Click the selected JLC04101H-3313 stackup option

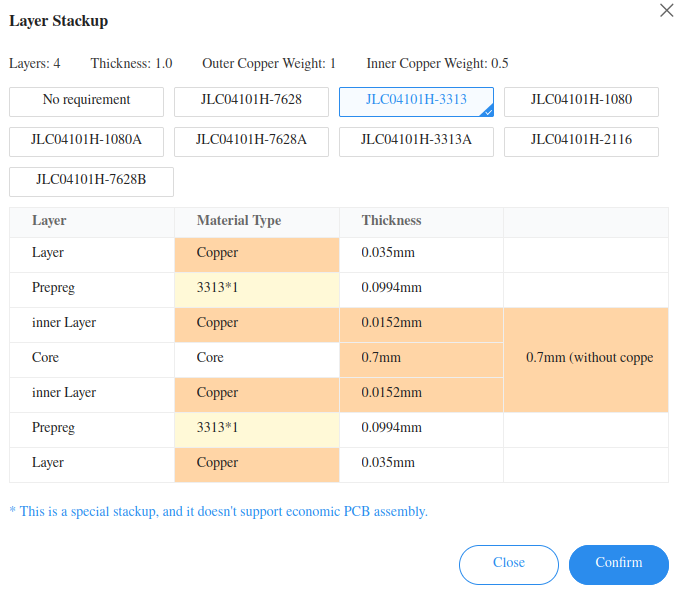pos(416,101)
